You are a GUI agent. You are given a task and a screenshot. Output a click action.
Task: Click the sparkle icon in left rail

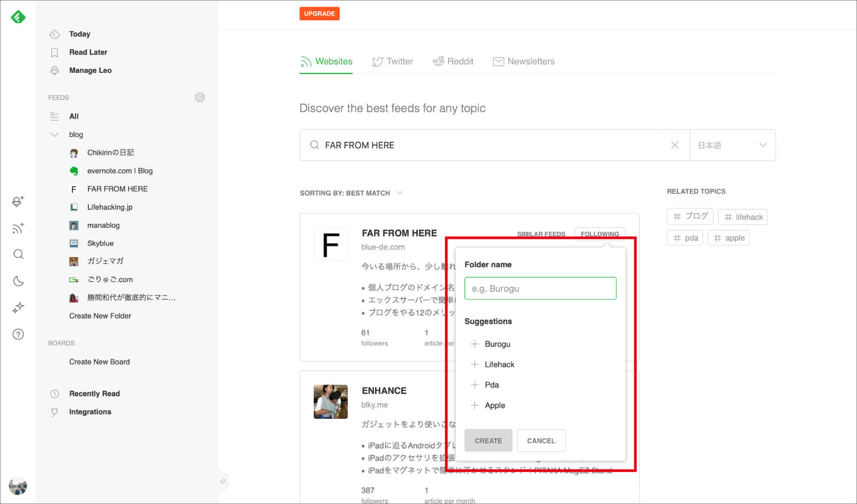18,307
